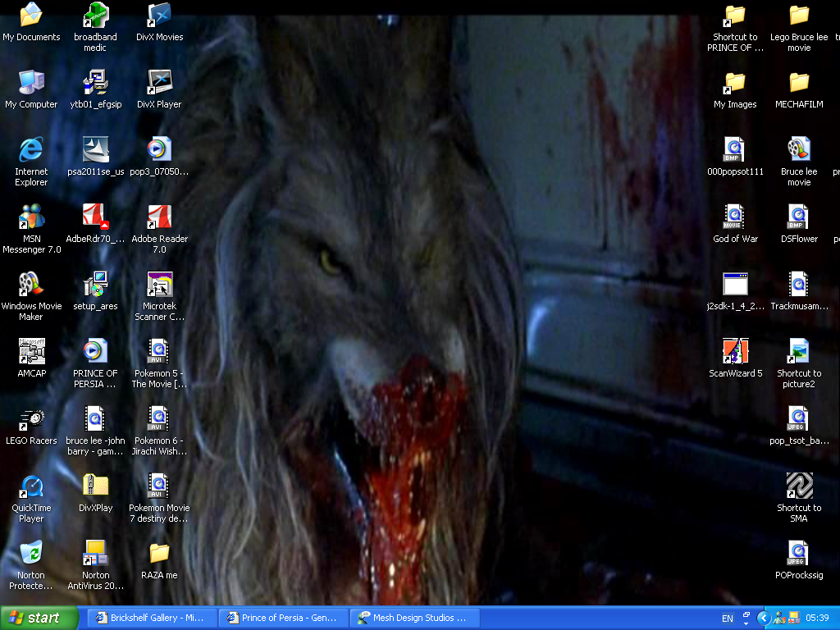Click the DivX Movies shortcut
The width and height of the screenshot is (840, 630).
pos(159,15)
